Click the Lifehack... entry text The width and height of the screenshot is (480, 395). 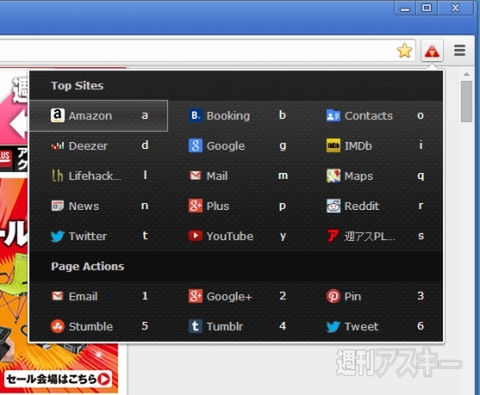point(95,176)
